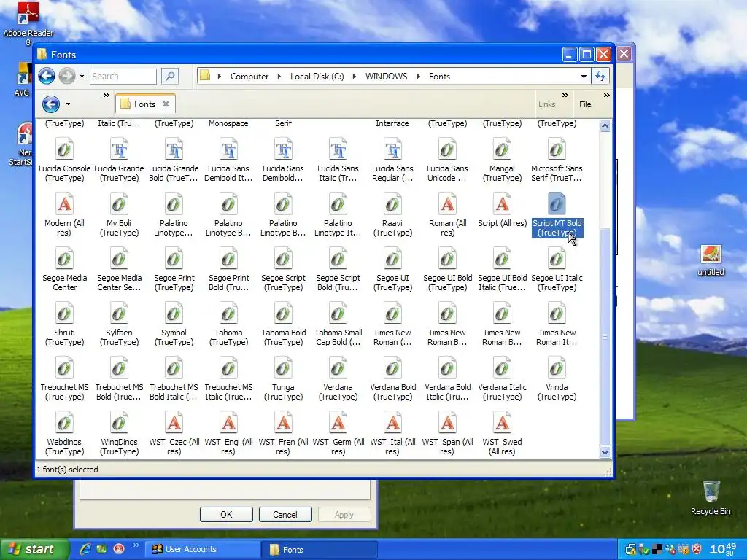Open the Links toolbar
747x560 pixels.
pyautogui.click(x=547, y=104)
